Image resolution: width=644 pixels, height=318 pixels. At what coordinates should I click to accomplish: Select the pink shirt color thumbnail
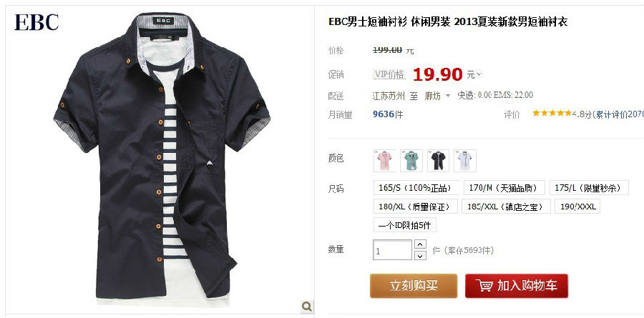coord(384,161)
